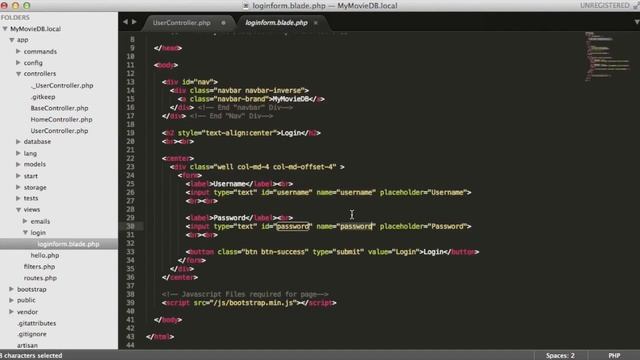640x360 pixels.
Task: Select loginform.blade.php tab
Action: click(276, 23)
